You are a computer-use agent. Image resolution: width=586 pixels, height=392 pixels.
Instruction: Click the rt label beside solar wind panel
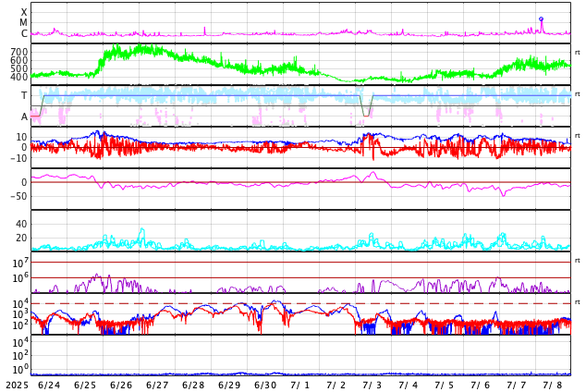pos(578,53)
